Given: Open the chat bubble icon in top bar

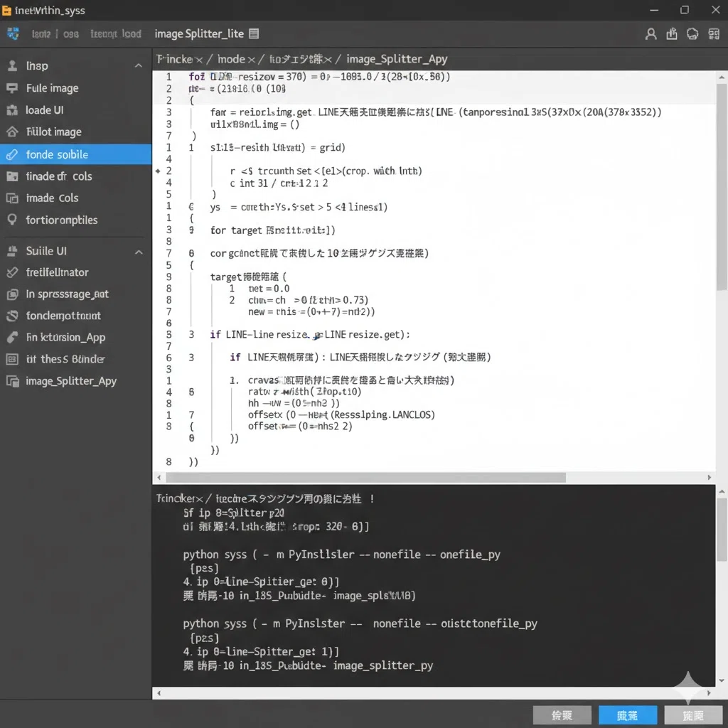Looking at the screenshot, I should 692,34.
